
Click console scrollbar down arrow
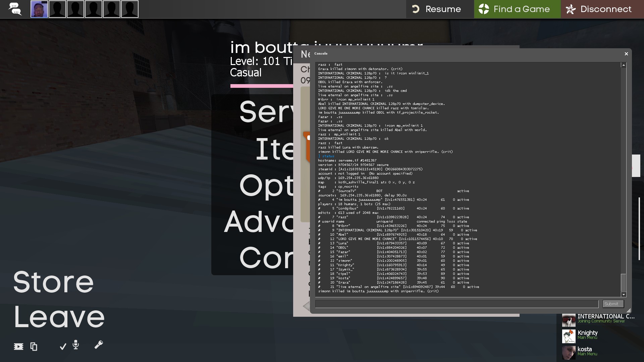624,295
